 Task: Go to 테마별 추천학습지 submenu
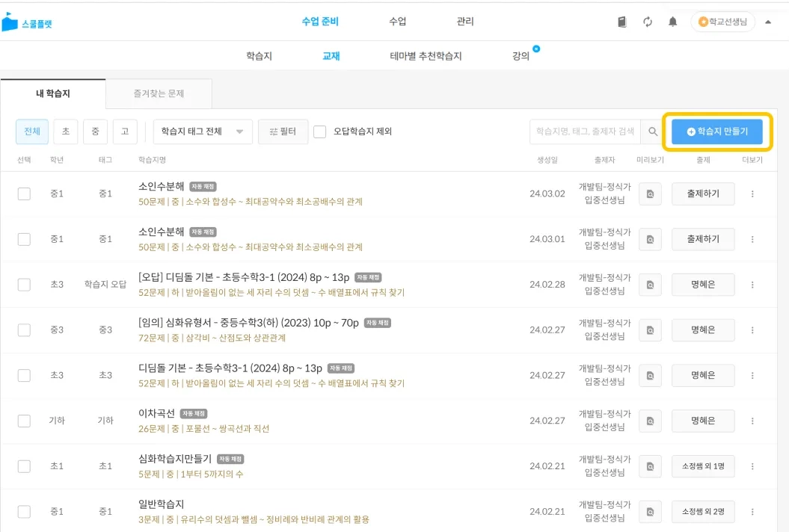(x=426, y=56)
